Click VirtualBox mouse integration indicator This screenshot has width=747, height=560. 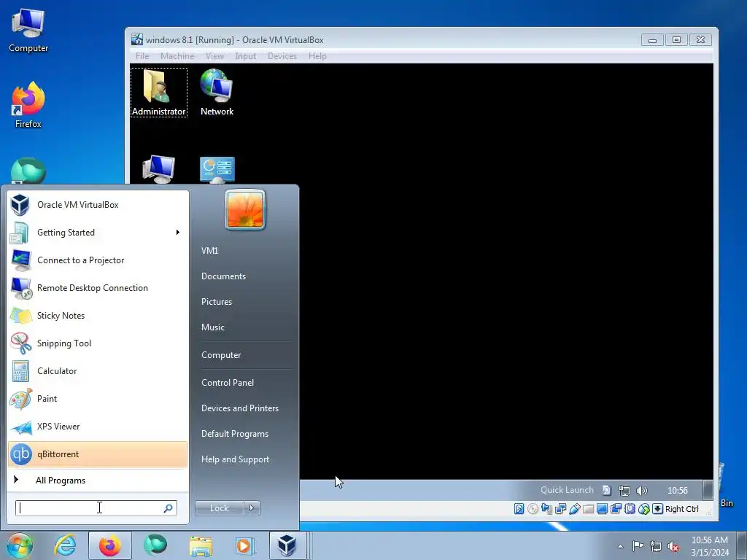[x=644, y=509]
